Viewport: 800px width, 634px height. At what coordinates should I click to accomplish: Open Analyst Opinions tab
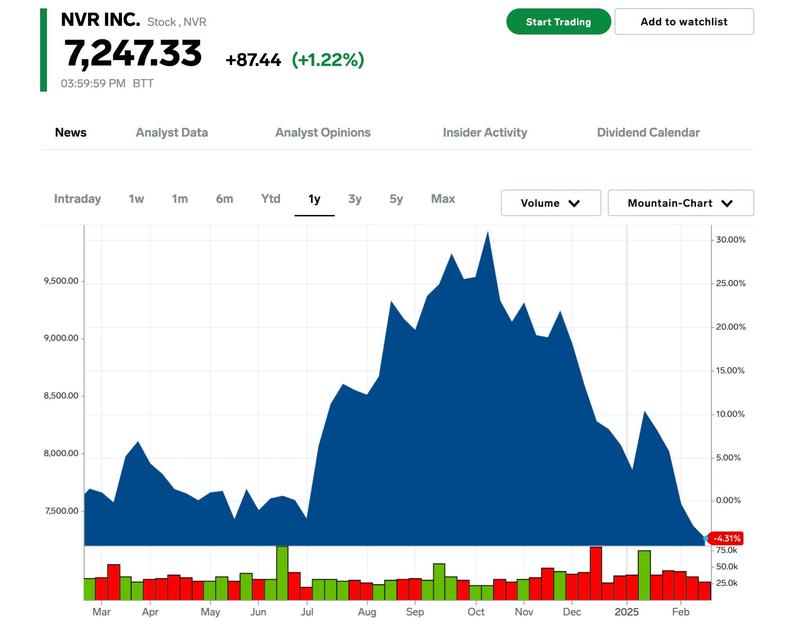pos(322,132)
